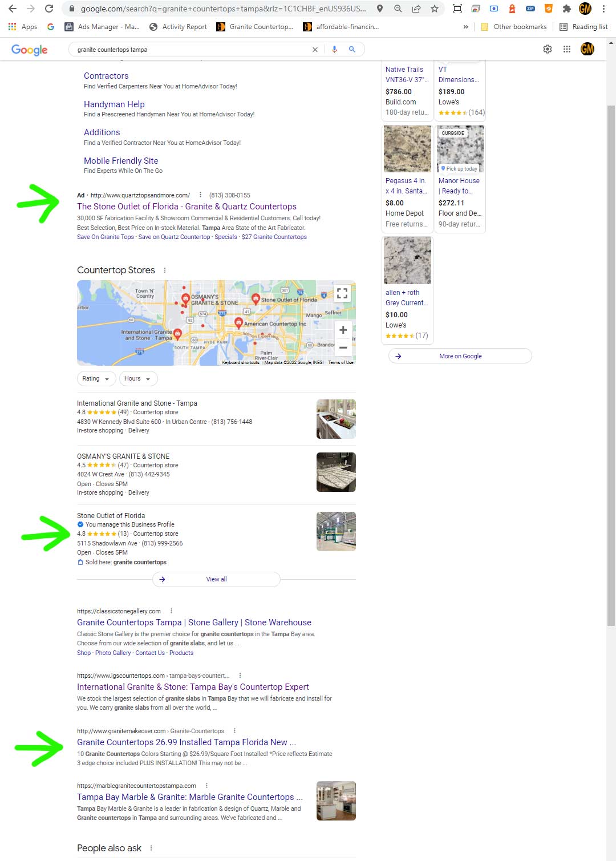Open the Contractors sitelink
The height and width of the screenshot is (861, 616).
[x=106, y=76]
